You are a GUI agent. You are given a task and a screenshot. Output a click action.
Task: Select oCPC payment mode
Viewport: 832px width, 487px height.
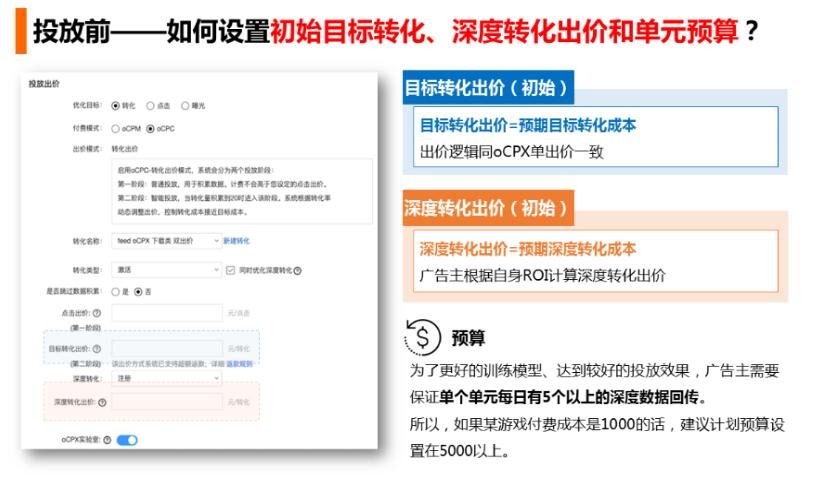[x=151, y=128]
